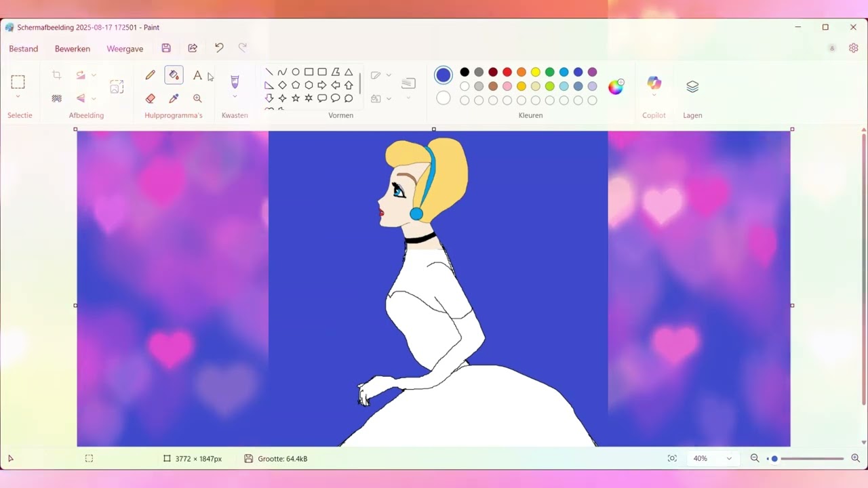The width and height of the screenshot is (868, 488).
Task: Click the Share icon
Action: click(x=193, y=48)
